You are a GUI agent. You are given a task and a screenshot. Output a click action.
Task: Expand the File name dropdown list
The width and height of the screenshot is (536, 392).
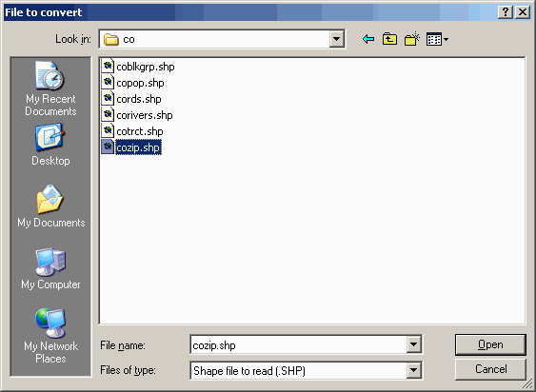[413, 344]
